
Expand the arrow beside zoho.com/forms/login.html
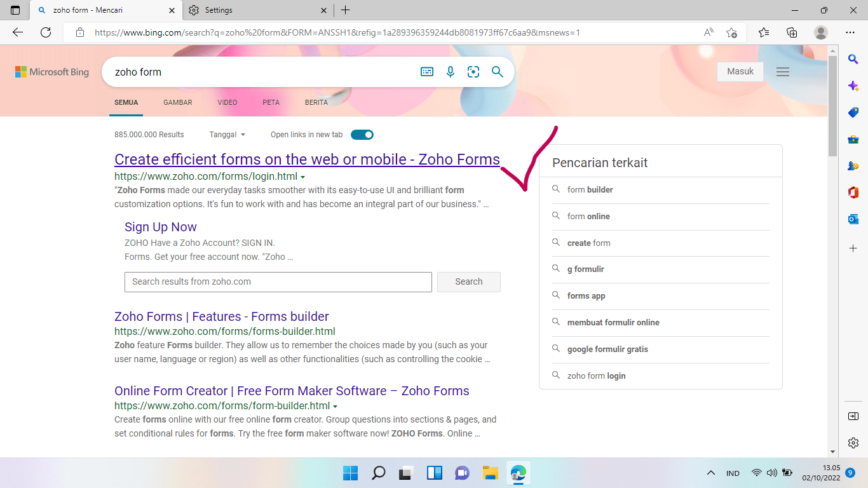click(302, 177)
